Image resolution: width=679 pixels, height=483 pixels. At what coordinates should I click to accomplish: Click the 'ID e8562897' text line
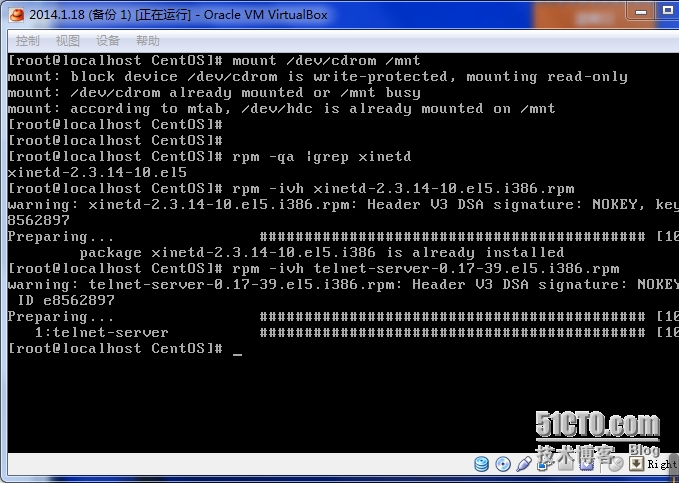[x=66, y=300]
